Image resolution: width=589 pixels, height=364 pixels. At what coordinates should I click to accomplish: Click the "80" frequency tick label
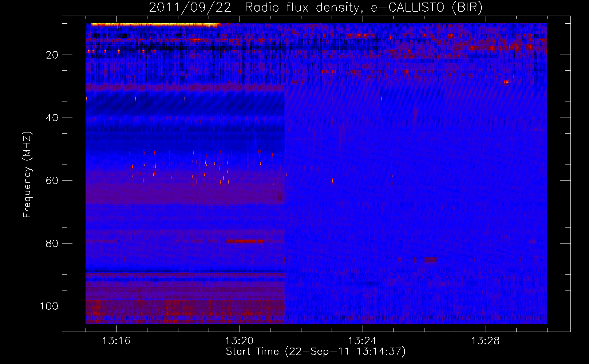pos(52,243)
